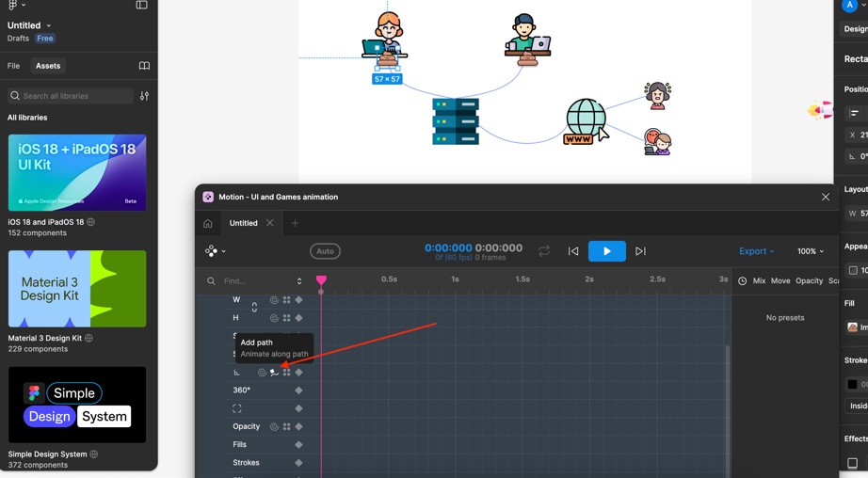Add a new Motion tab with plus

[x=295, y=223]
